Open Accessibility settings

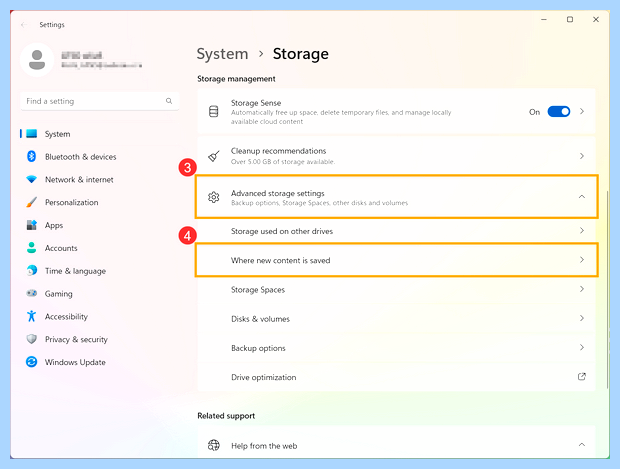99,316
